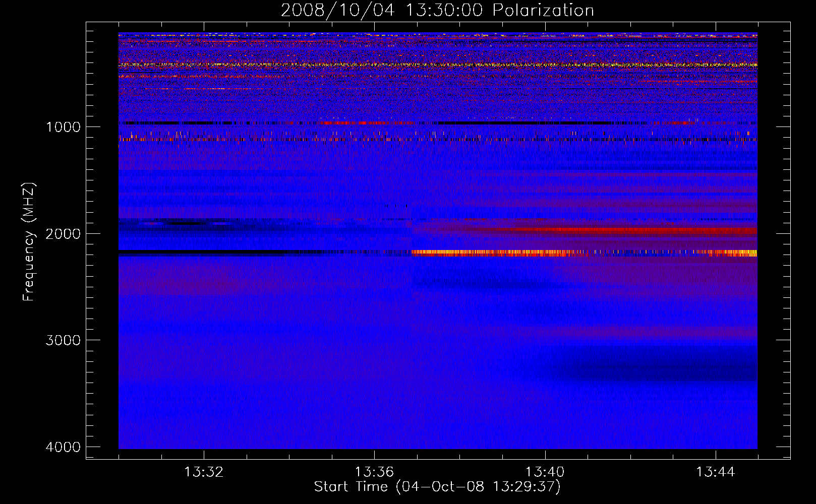Image resolution: width=816 pixels, height=504 pixels.
Task: Click the 1000 frequency tick label
Action: (63, 127)
